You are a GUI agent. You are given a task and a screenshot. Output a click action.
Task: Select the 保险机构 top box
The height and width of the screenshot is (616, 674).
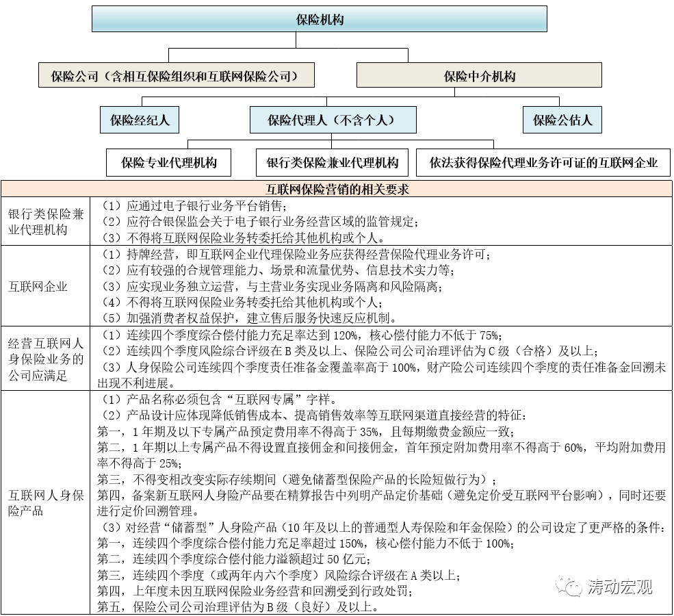(x=320, y=19)
